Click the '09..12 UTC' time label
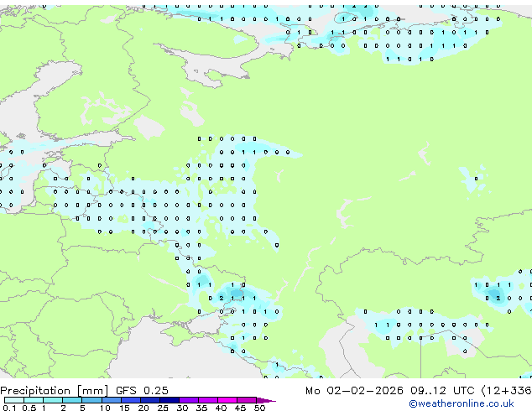Viewport: 532px width, 411px height. [x=442, y=391]
